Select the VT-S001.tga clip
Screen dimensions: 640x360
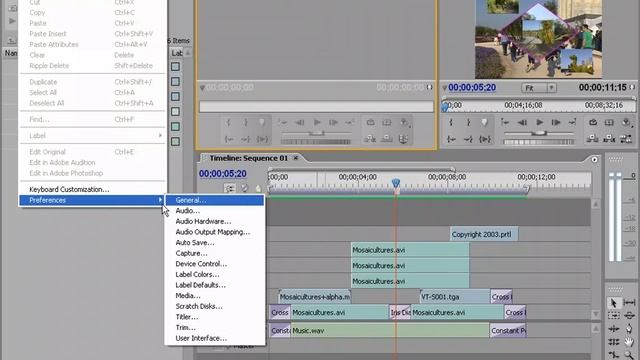[x=455, y=297]
